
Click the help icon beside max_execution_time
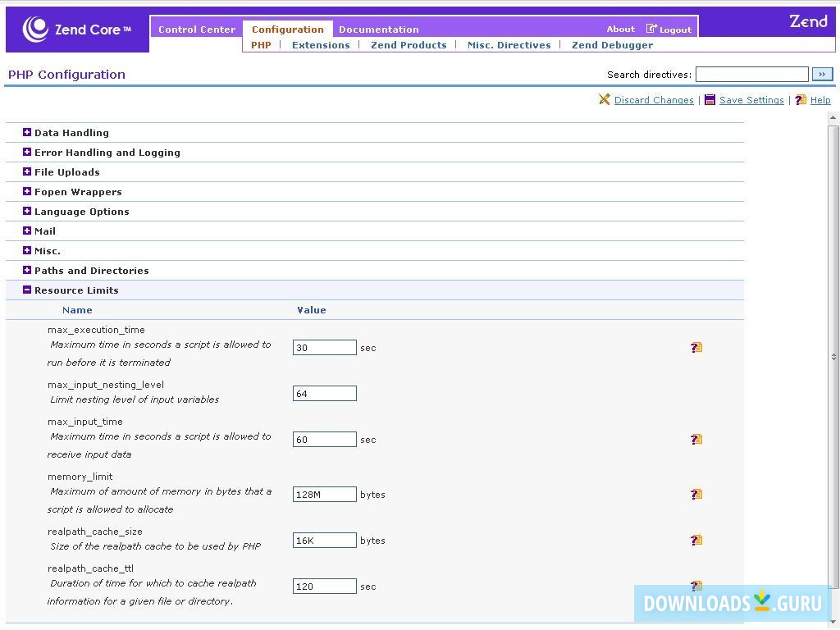[x=696, y=347]
